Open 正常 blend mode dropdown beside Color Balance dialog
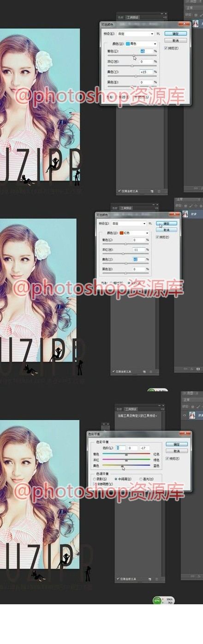This screenshot has height=644, width=203. (193, 400)
